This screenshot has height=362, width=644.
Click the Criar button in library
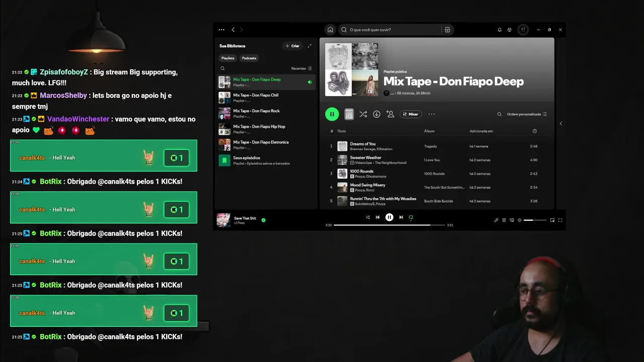click(x=292, y=46)
